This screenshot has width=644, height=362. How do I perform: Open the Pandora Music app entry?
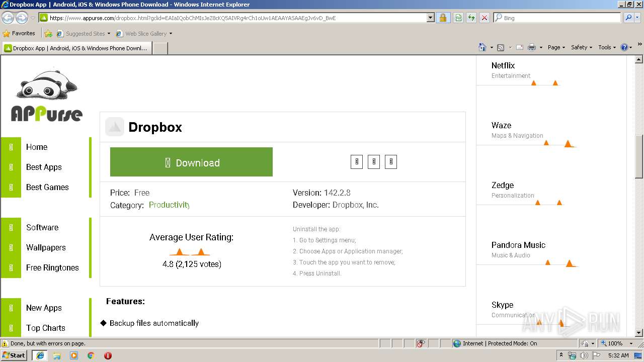click(518, 245)
